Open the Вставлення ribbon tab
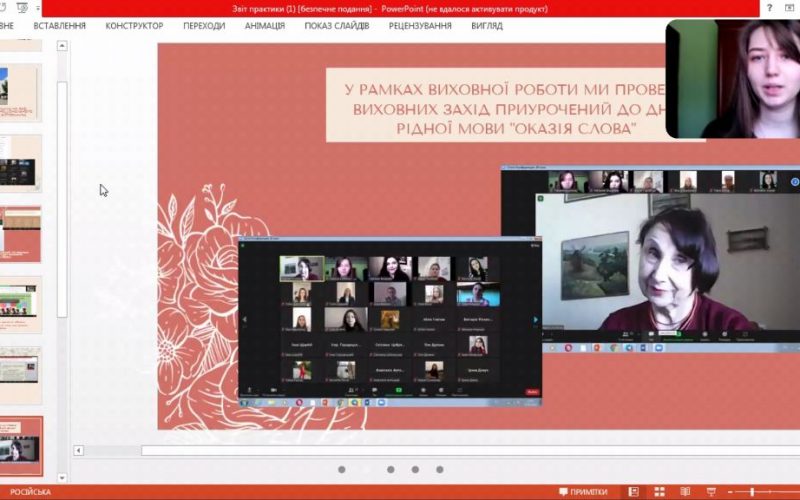 click(59, 26)
